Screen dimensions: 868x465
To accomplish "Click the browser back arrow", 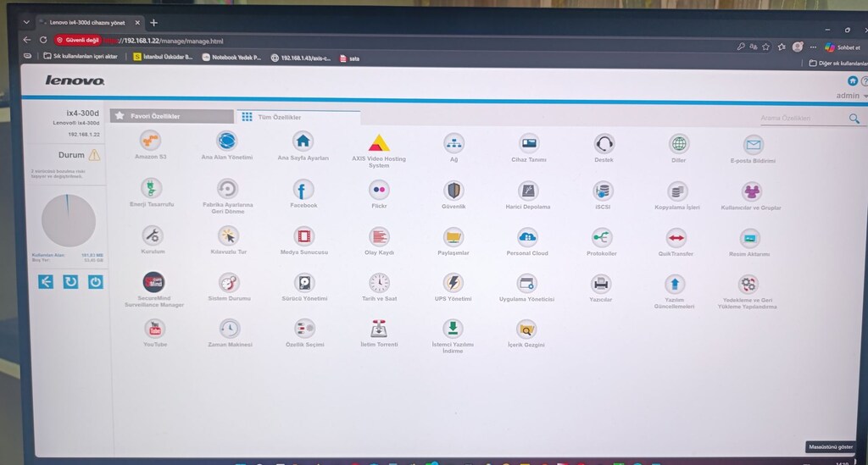I will point(27,40).
